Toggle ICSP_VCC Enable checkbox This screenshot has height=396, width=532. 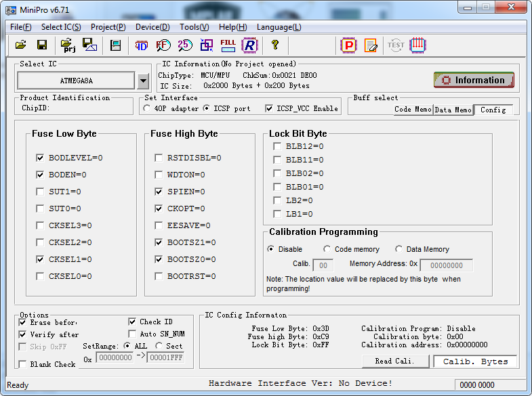(x=269, y=108)
